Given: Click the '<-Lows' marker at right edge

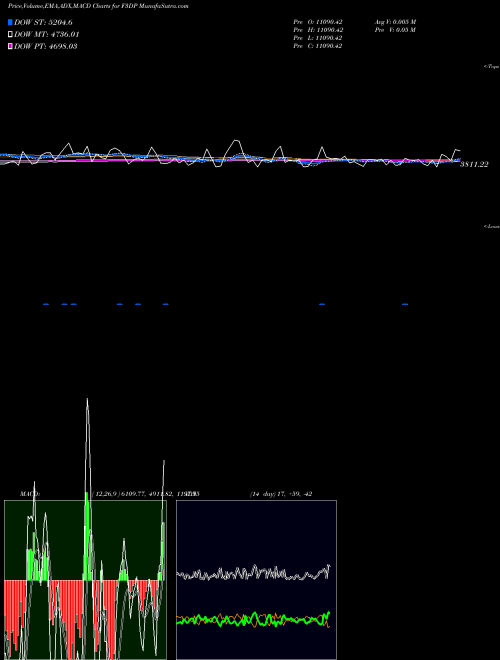Looking at the screenshot, I should pyautogui.click(x=492, y=226).
